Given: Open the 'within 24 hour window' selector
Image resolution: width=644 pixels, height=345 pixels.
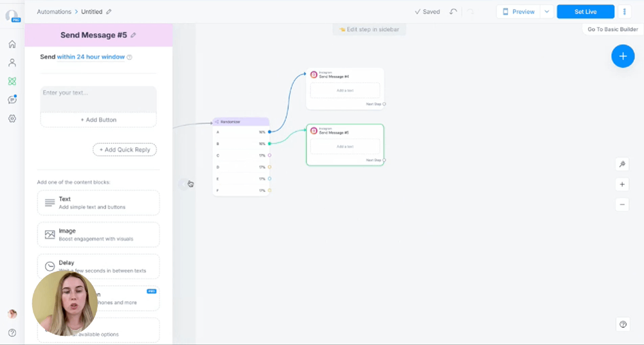Looking at the screenshot, I should [91, 57].
